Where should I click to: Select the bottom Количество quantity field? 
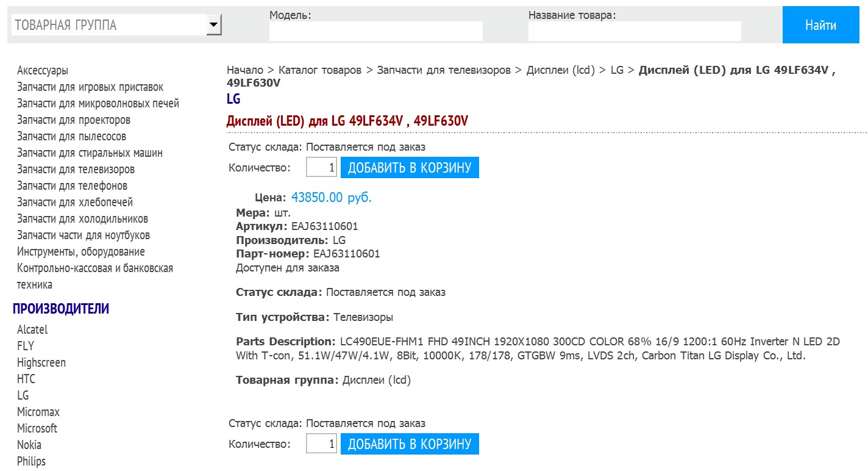point(322,444)
